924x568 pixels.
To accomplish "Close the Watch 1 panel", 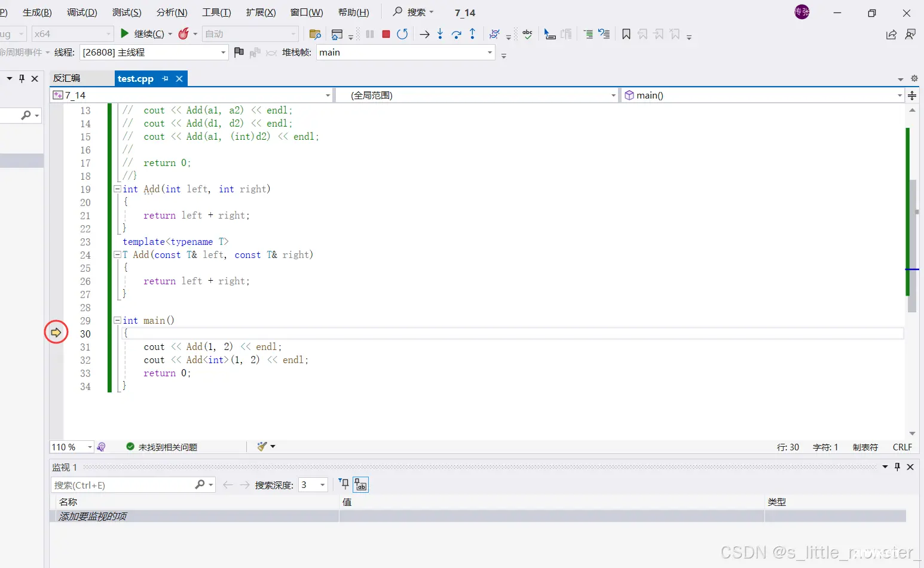I will point(910,467).
